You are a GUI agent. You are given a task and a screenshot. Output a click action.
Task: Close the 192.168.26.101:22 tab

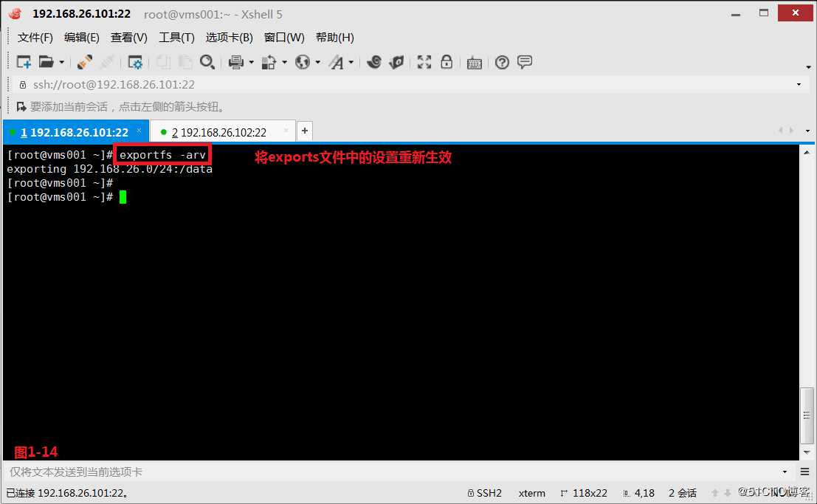pyautogui.click(x=139, y=131)
